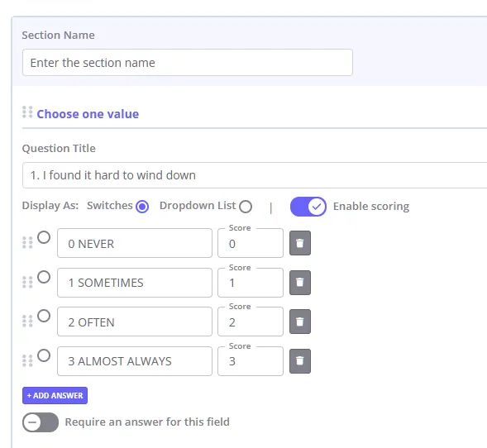Focus the Section Name input field
The width and height of the screenshot is (487, 448).
(x=188, y=62)
